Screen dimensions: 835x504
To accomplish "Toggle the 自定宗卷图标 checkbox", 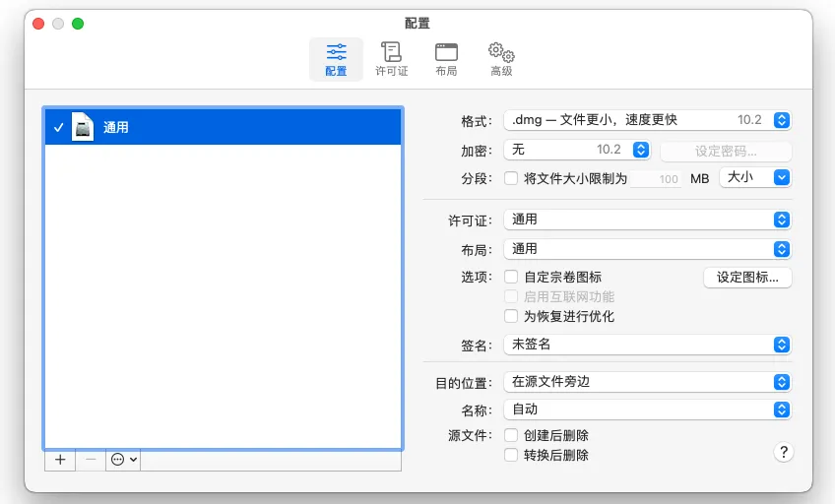I will (x=511, y=278).
